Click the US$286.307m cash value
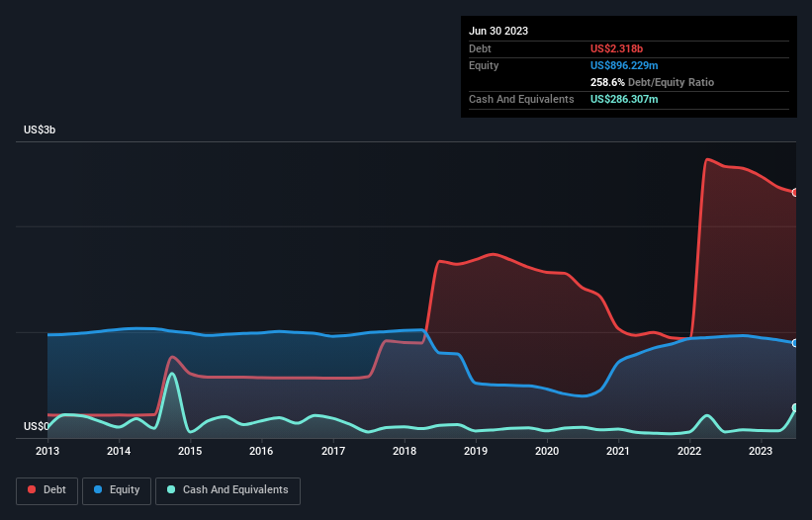This screenshot has height=520, width=812. click(624, 99)
